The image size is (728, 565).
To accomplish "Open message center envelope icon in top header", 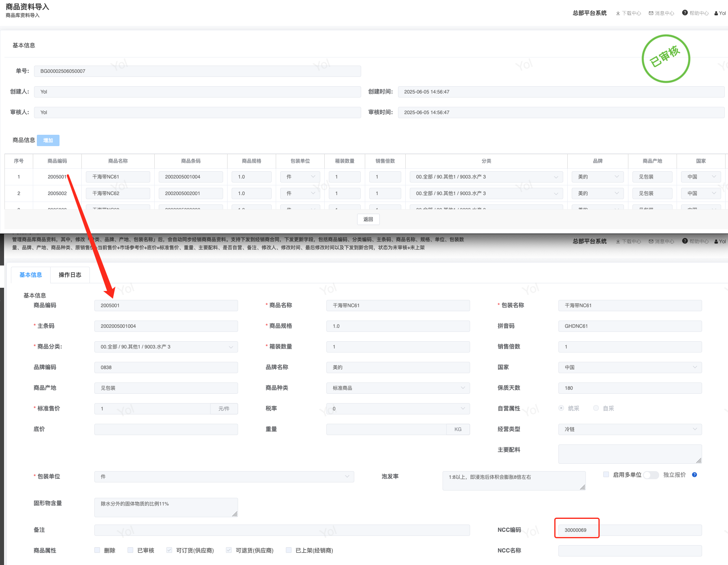I will [x=651, y=13].
